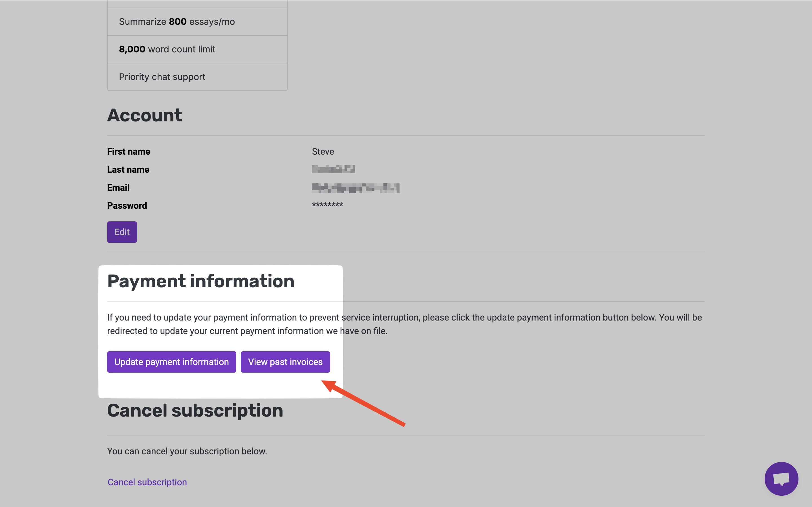Open View past invoices
The height and width of the screenshot is (507, 812).
tap(285, 362)
